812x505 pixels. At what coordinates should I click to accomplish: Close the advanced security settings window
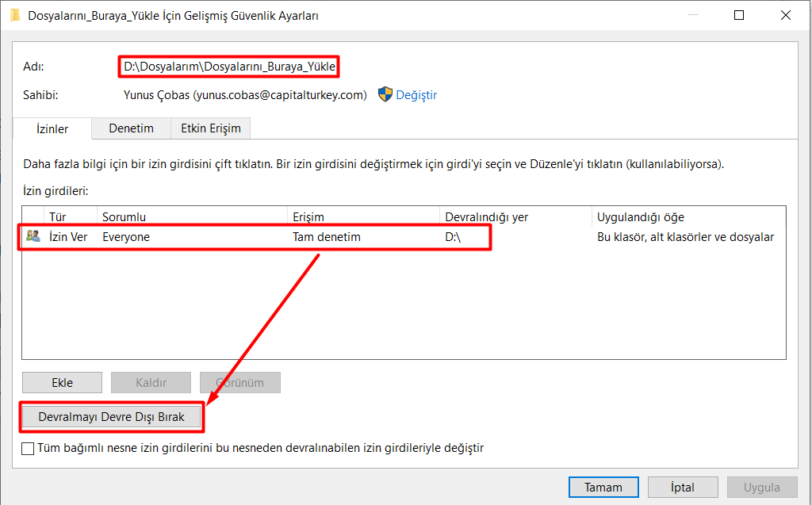coord(785,15)
